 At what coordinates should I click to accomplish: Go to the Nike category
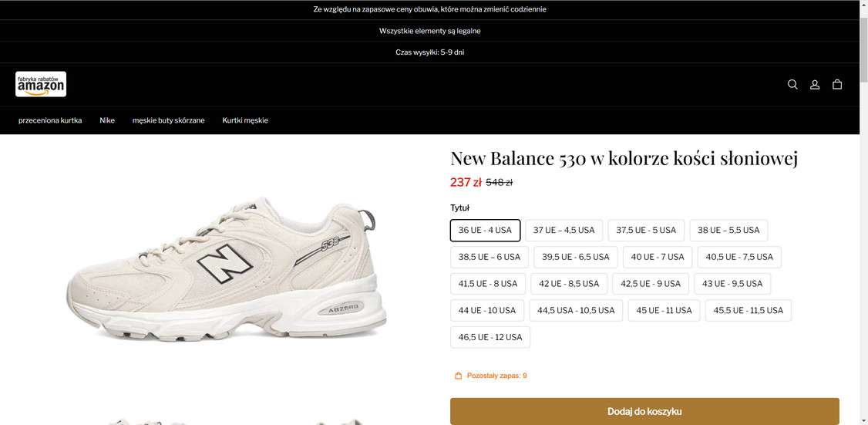[107, 120]
